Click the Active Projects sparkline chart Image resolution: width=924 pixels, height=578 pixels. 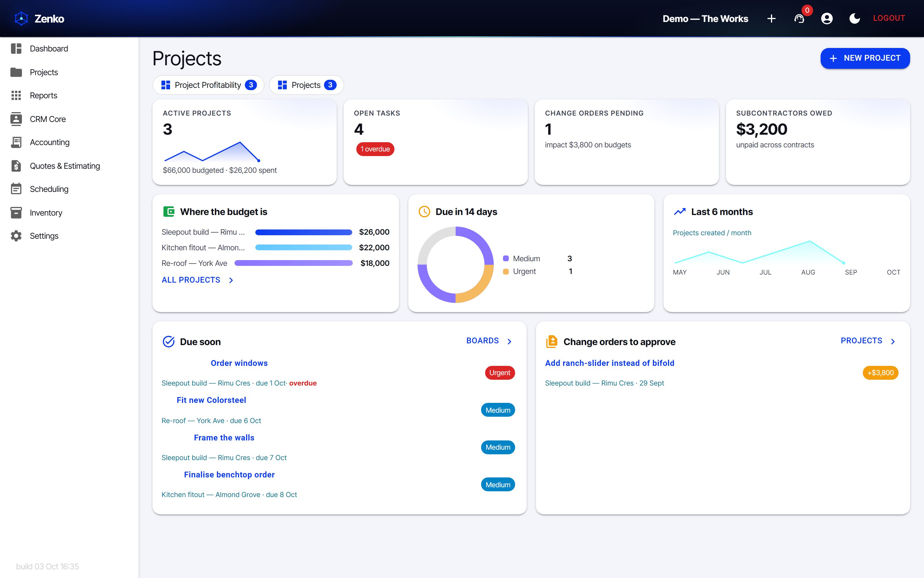(212, 151)
